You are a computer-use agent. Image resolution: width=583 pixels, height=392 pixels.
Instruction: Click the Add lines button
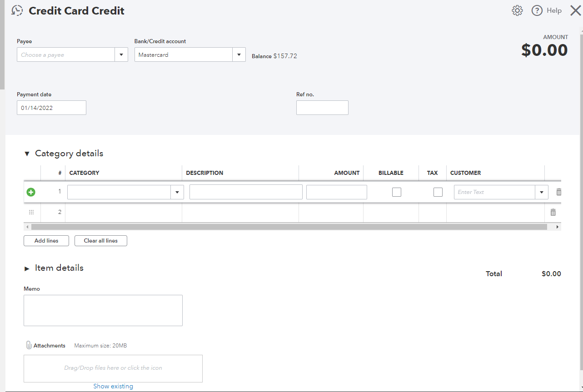(x=46, y=241)
